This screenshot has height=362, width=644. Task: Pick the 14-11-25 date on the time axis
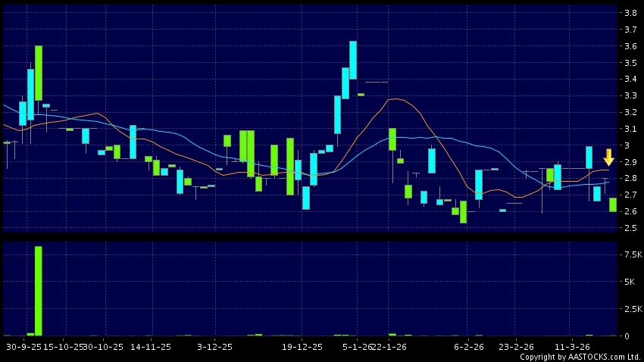(151, 346)
